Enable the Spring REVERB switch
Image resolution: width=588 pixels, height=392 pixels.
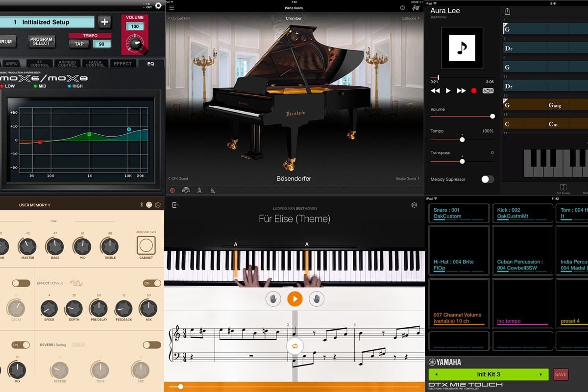(152, 345)
